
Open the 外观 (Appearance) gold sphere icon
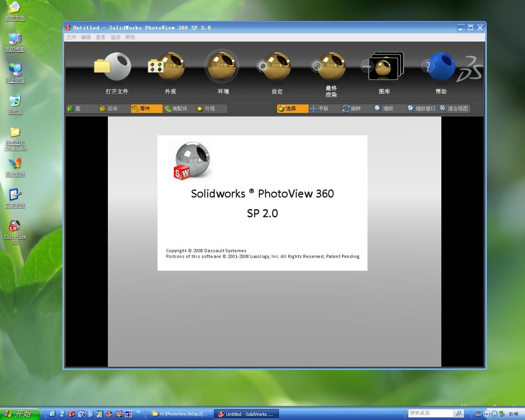tap(167, 66)
